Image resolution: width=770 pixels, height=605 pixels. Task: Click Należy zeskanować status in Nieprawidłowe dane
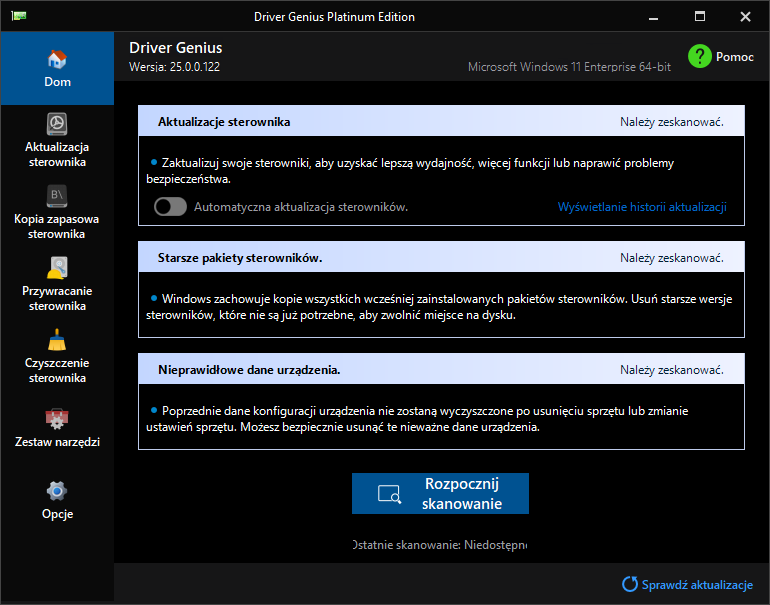[x=671, y=370]
